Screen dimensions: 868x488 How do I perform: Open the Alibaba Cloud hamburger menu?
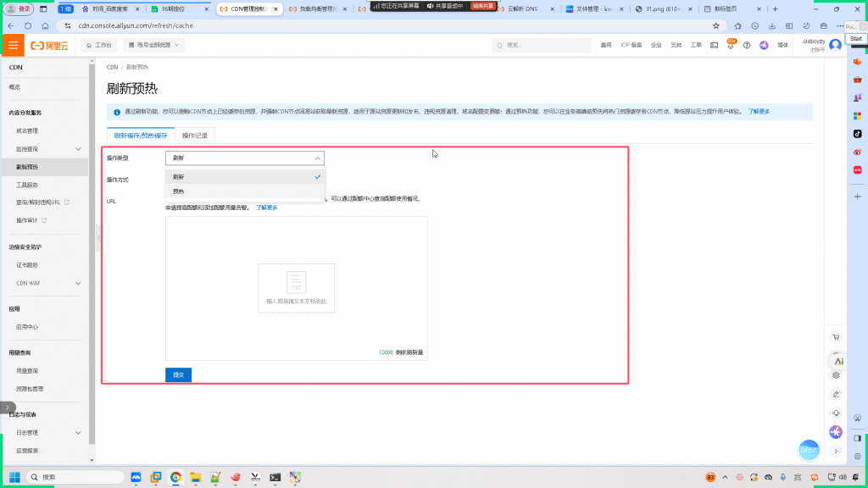(x=14, y=45)
